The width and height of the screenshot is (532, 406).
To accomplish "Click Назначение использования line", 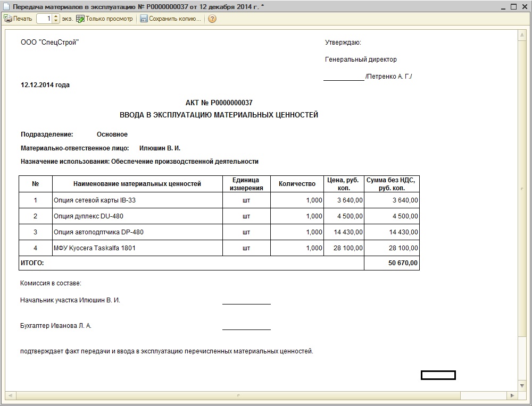I will 139,162.
